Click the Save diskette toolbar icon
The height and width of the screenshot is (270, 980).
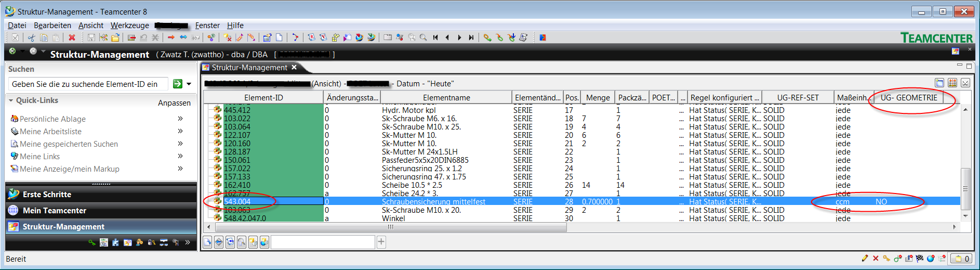[91, 37]
